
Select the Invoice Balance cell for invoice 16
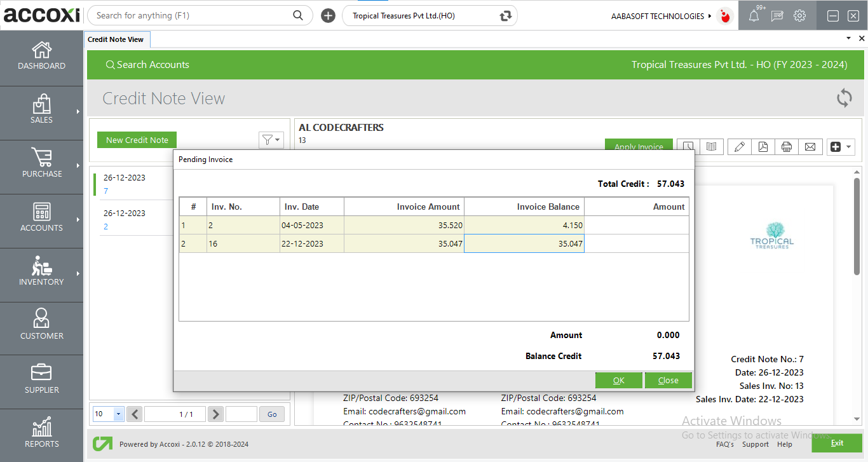[524, 243]
